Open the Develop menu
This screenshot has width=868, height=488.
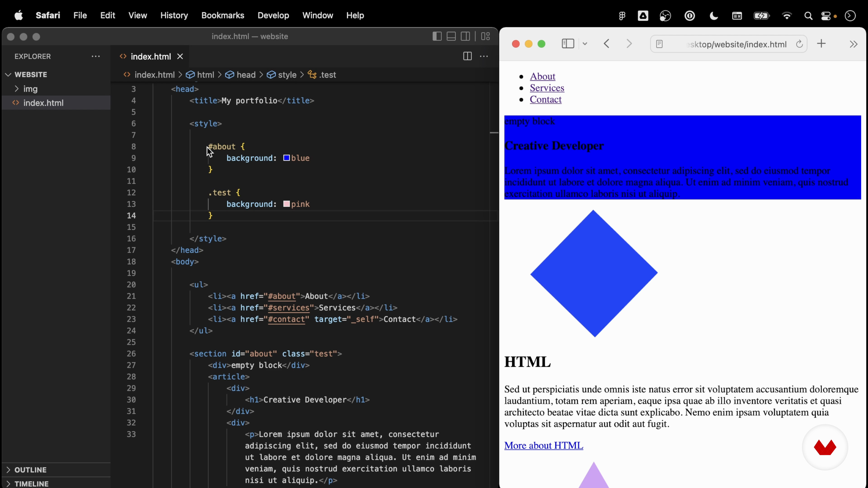click(x=273, y=15)
